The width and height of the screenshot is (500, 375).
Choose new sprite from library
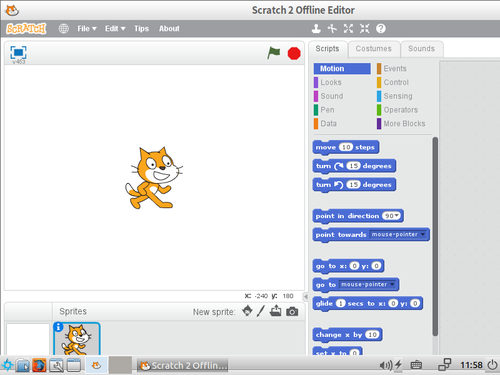[247, 311]
